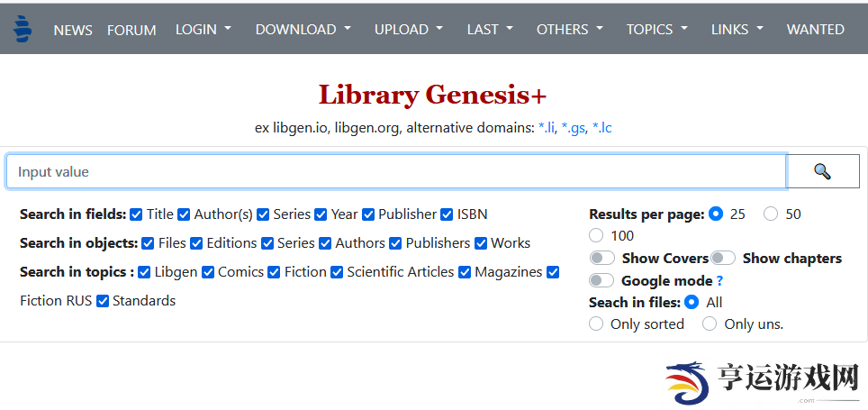The height and width of the screenshot is (410, 868).
Task: Uncheck the Publishers object checkbox
Action: [x=395, y=243]
